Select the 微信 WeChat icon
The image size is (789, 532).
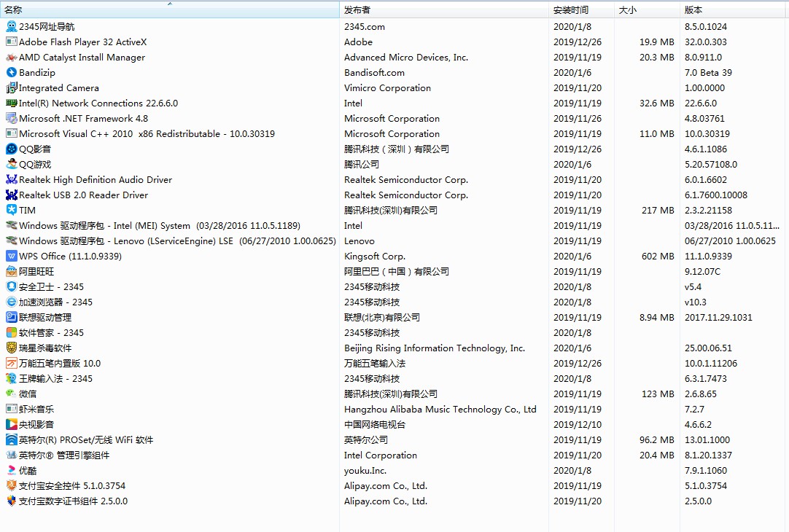[x=11, y=394]
